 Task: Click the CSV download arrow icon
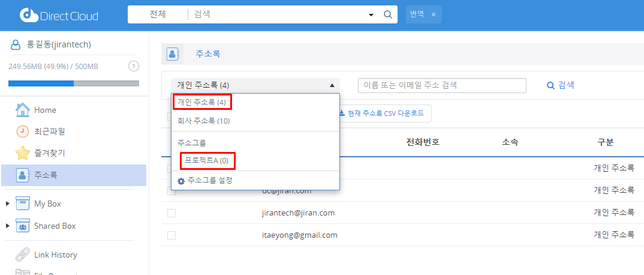(x=342, y=113)
